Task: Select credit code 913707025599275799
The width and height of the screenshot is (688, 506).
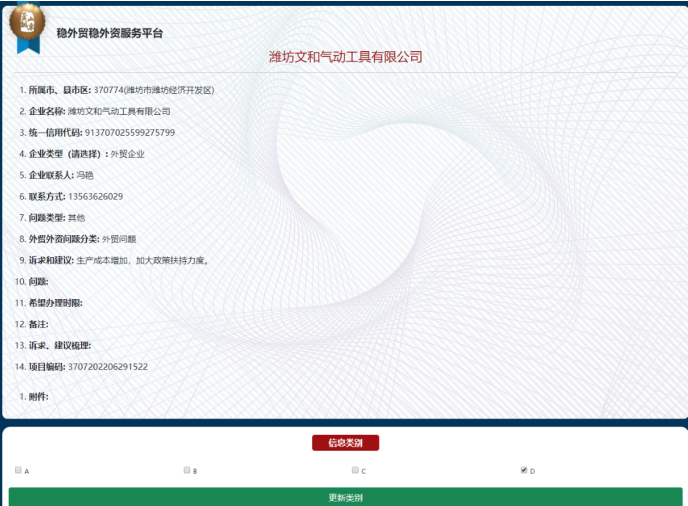Action: point(130,133)
